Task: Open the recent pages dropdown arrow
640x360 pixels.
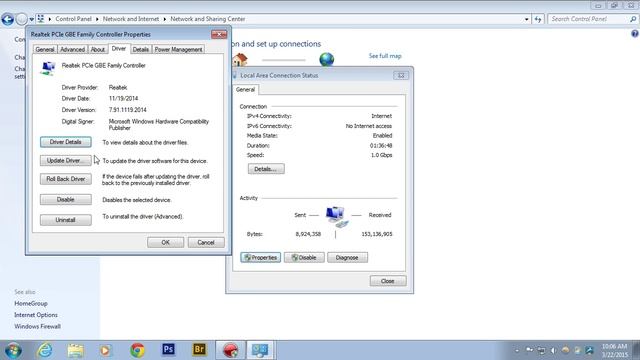Action: point(31,19)
